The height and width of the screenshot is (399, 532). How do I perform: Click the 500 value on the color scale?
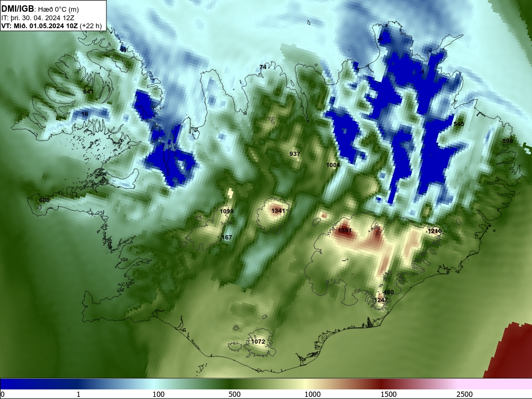coord(235,394)
